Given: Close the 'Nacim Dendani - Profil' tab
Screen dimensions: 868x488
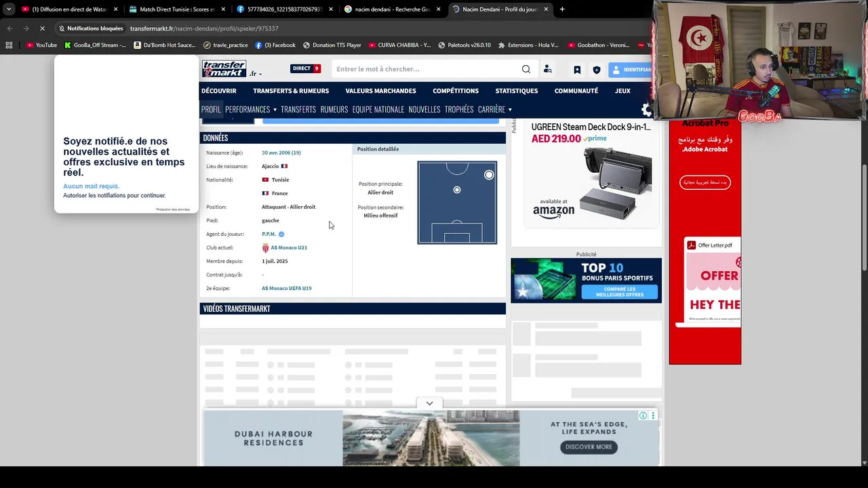Looking at the screenshot, I should tap(546, 9).
